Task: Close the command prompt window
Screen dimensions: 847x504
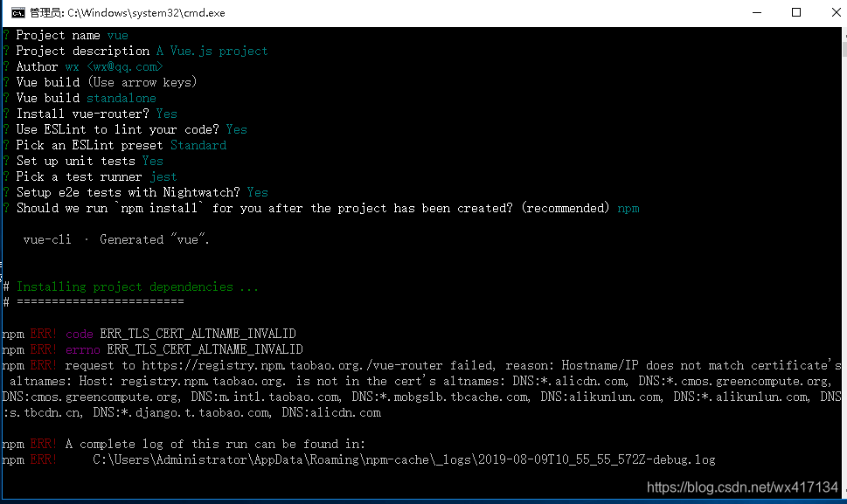Action: [x=835, y=13]
